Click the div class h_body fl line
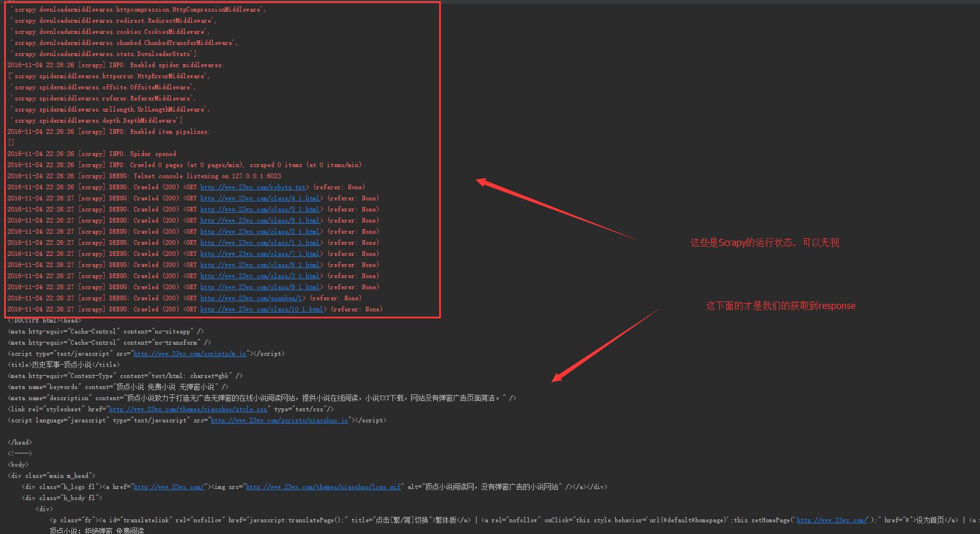Screen dimensions: 980x534 pyautogui.click(x=62, y=498)
